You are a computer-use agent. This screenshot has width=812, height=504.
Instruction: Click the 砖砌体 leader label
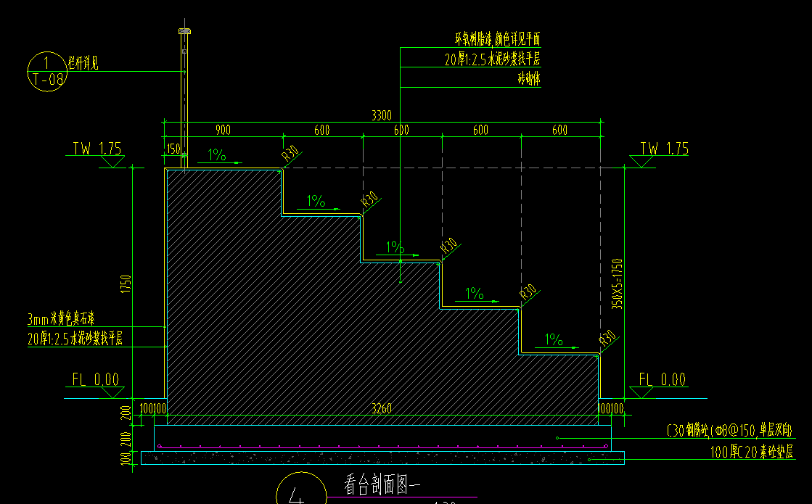529,78
